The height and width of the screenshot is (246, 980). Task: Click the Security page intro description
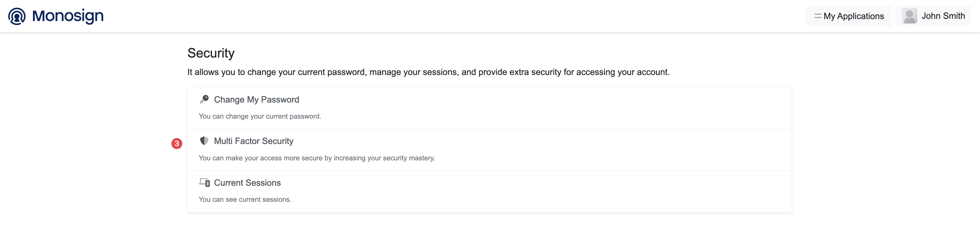[x=428, y=72]
